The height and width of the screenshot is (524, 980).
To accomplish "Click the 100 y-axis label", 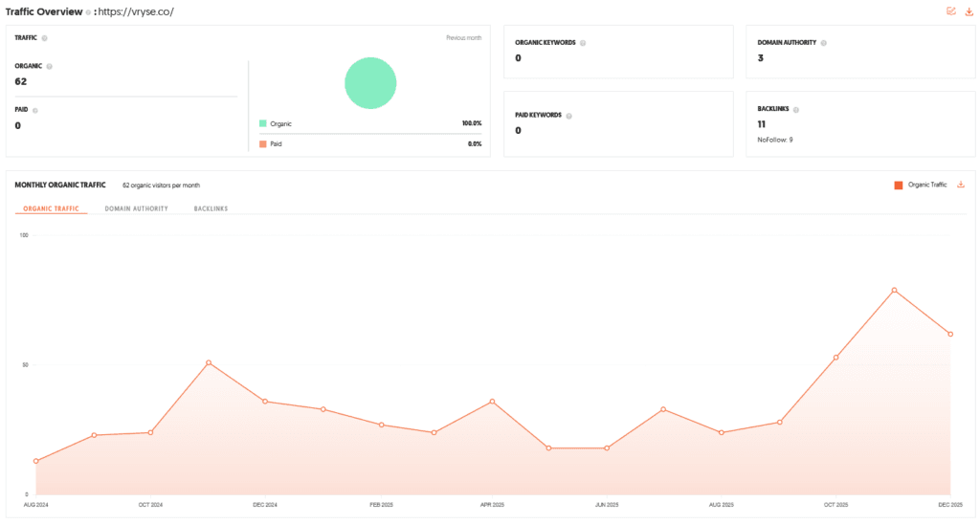I will (x=24, y=235).
